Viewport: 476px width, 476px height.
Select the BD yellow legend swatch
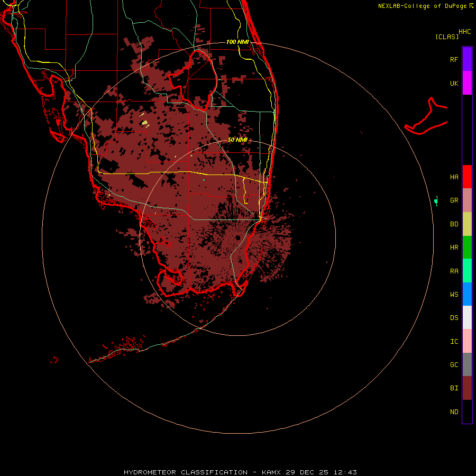[x=467, y=224]
